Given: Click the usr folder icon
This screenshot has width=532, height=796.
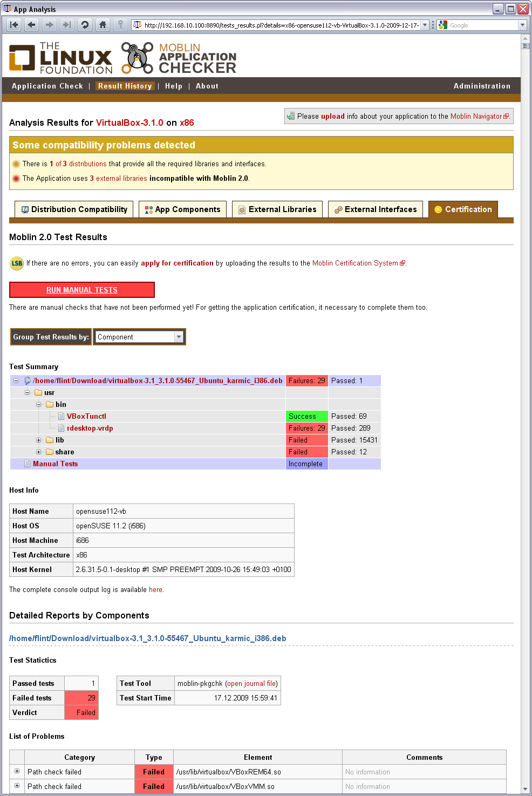Looking at the screenshot, I should [x=38, y=393].
